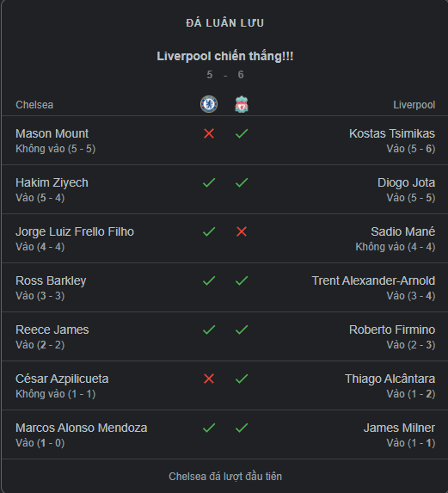Image resolution: width=448 pixels, height=493 pixels.
Task: Select player Roberto Firmino
Action: point(392,330)
